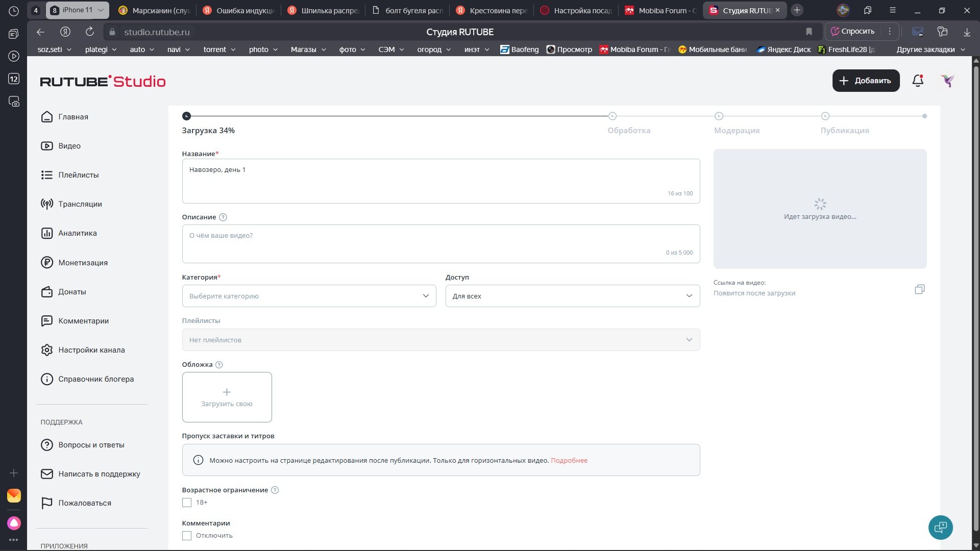Open the support chat bubble icon

940,527
